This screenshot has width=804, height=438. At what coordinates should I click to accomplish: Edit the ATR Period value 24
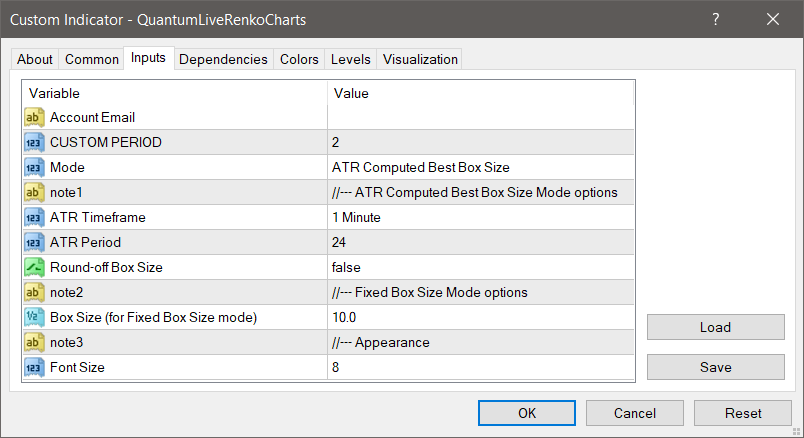coord(480,242)
